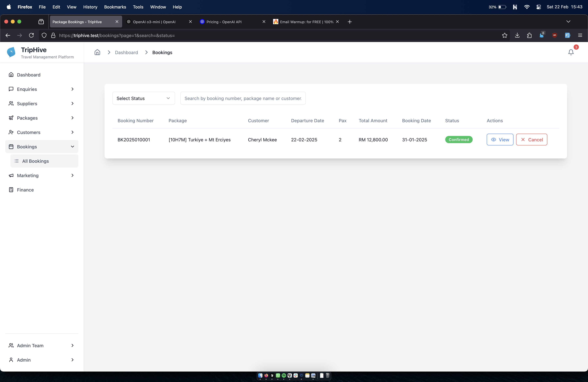This screenshot has height=382, width=588.
Task: Click the Dashboard breadcrumb link
Action: 126,52
